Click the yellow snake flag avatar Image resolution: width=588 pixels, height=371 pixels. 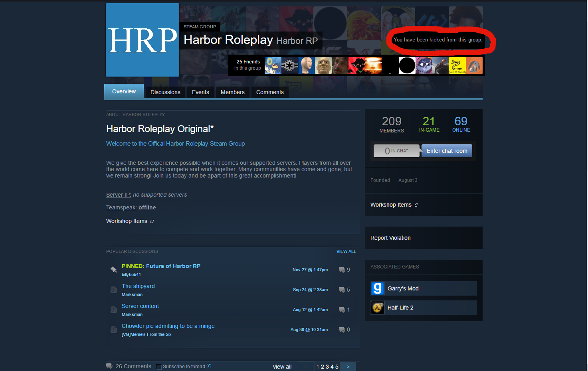pyautogui.click(x=457, y=65)
